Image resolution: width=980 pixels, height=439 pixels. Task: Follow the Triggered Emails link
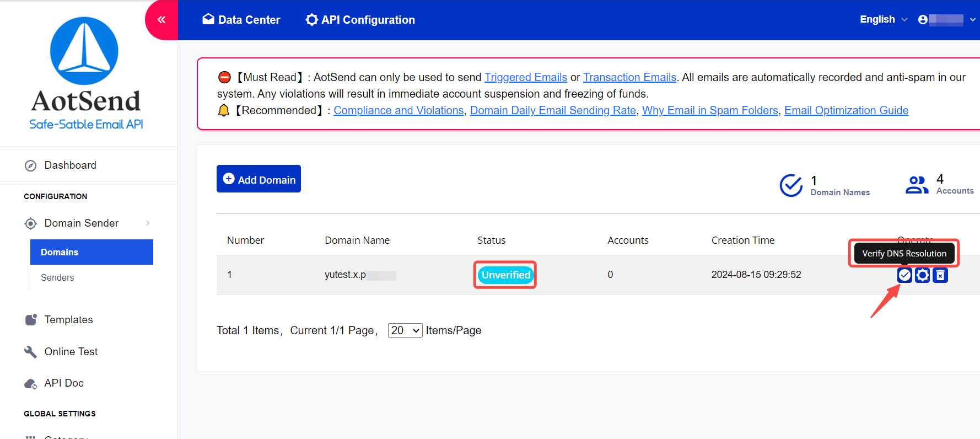(x=526, y=77)
